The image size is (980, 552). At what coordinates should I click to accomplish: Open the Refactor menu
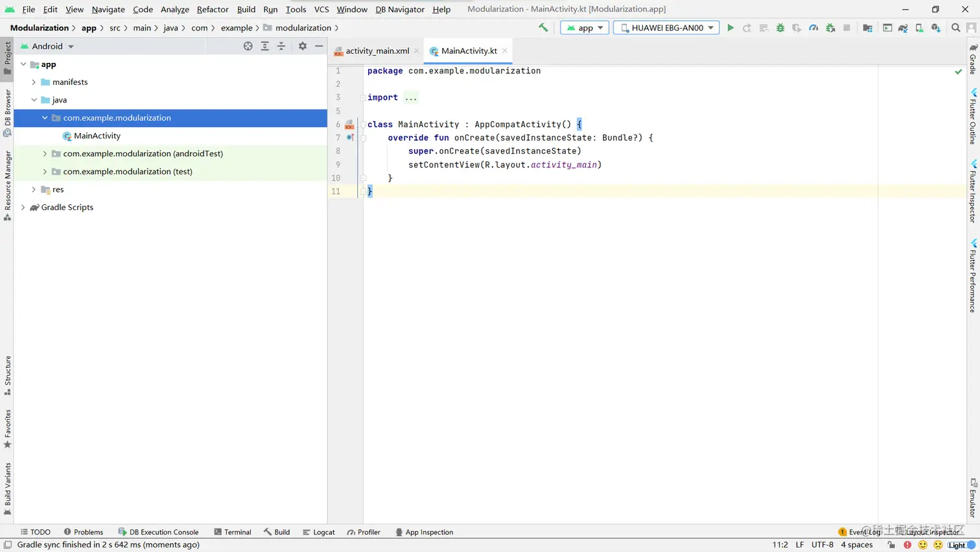(x=213, y=9)
